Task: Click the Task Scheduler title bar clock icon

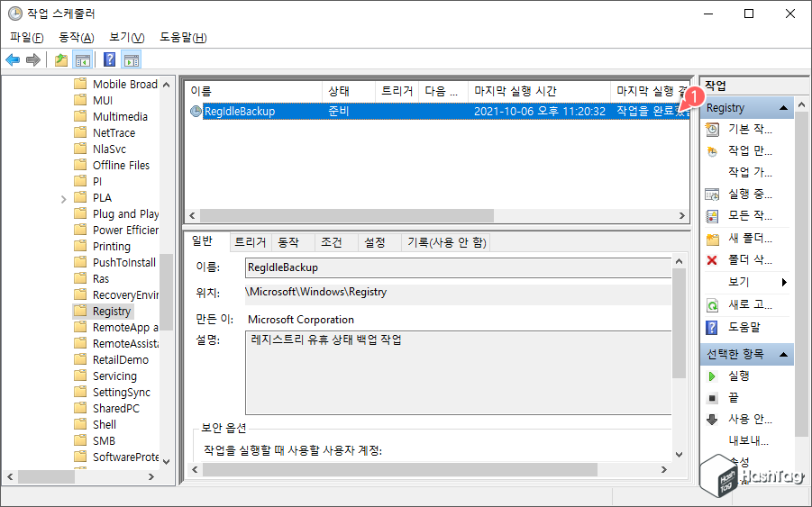Action: coord(15,14)
